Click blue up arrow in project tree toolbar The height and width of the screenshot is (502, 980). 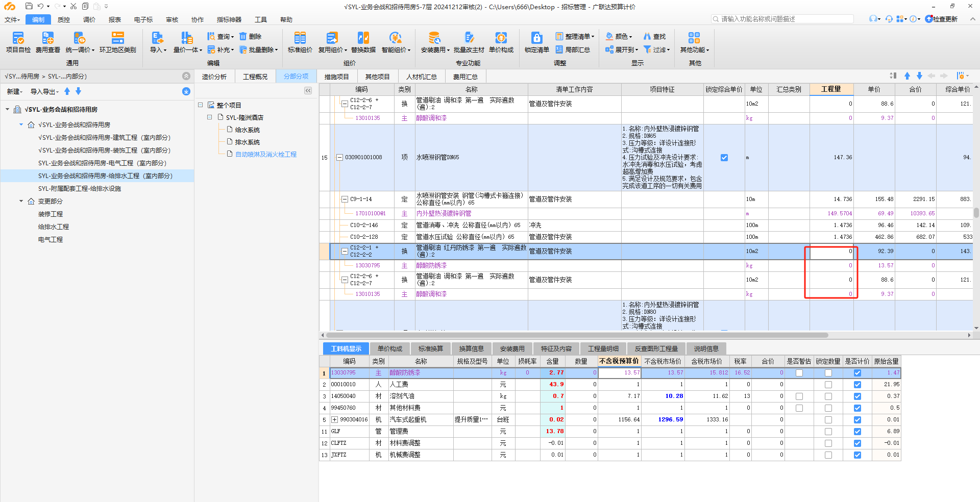click(67, 91)
